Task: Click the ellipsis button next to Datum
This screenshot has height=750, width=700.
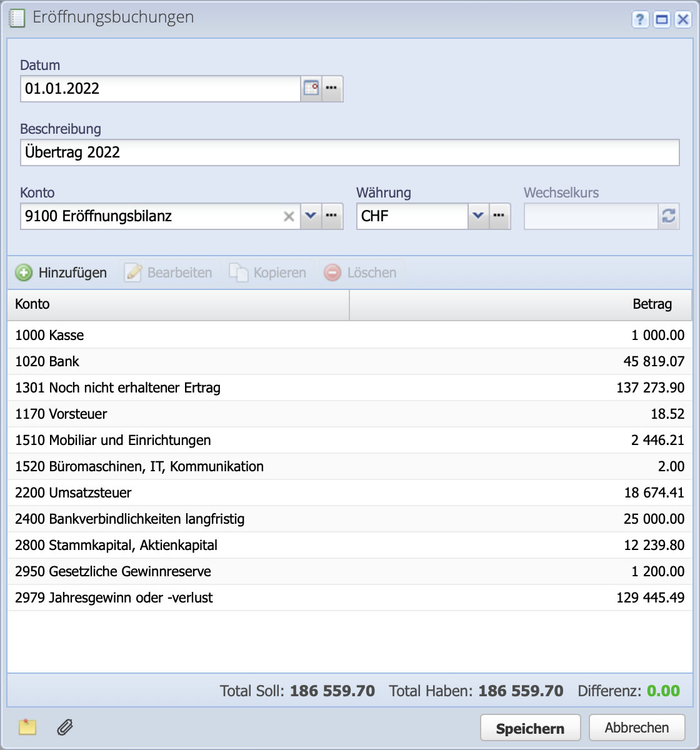Action: 332,89
